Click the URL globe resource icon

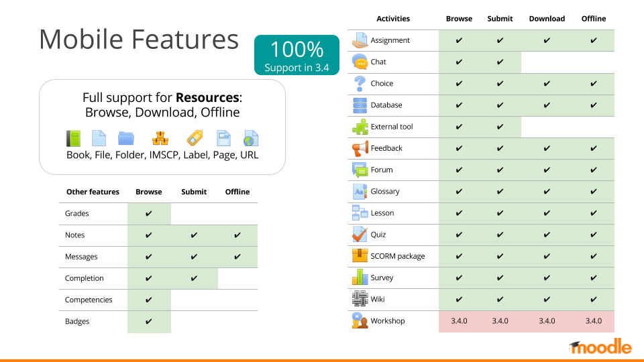(x=251, y=138)
